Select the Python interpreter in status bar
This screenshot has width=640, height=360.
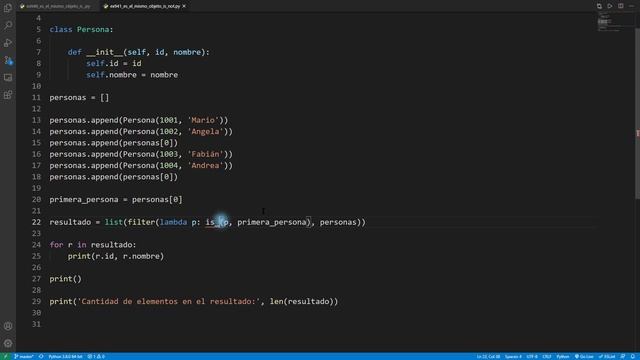pos(65,356)
